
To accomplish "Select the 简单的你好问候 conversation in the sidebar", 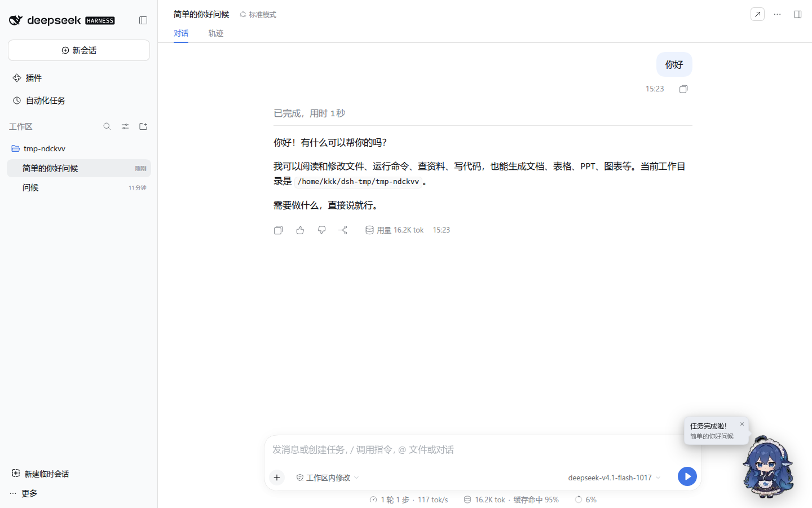I will (79, 168).
